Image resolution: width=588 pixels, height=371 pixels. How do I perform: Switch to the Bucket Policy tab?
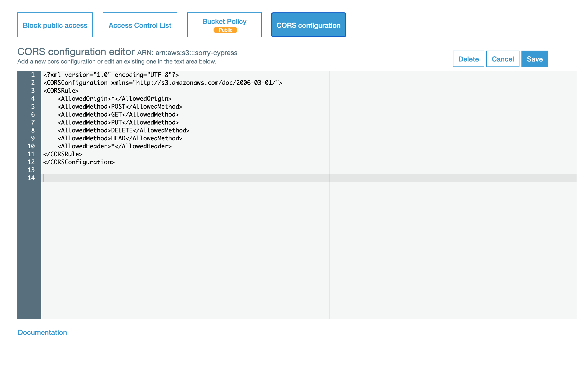click(x=224, y=21)
